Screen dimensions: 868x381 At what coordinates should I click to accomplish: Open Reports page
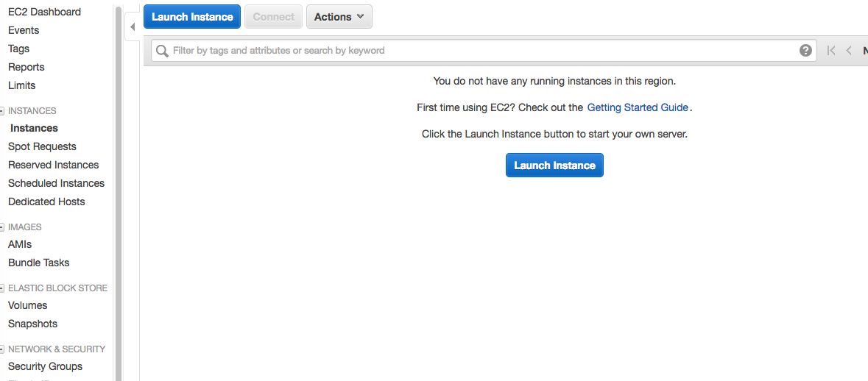(26, 67)
